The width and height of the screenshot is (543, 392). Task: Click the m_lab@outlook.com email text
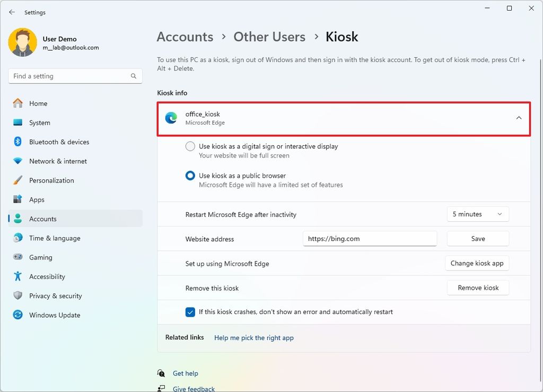click(x=71, y=48)
